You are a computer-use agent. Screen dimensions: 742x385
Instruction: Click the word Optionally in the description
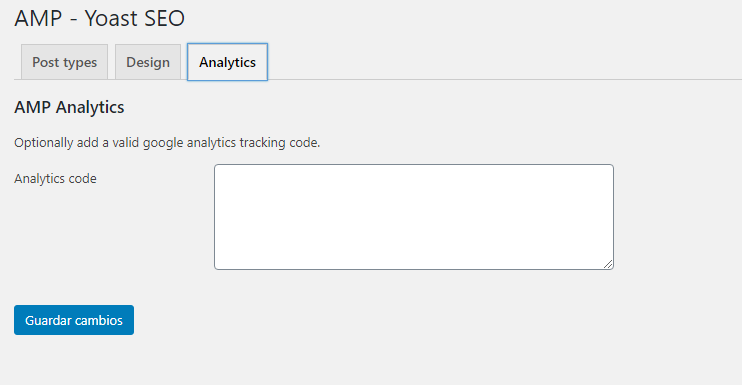44,143
